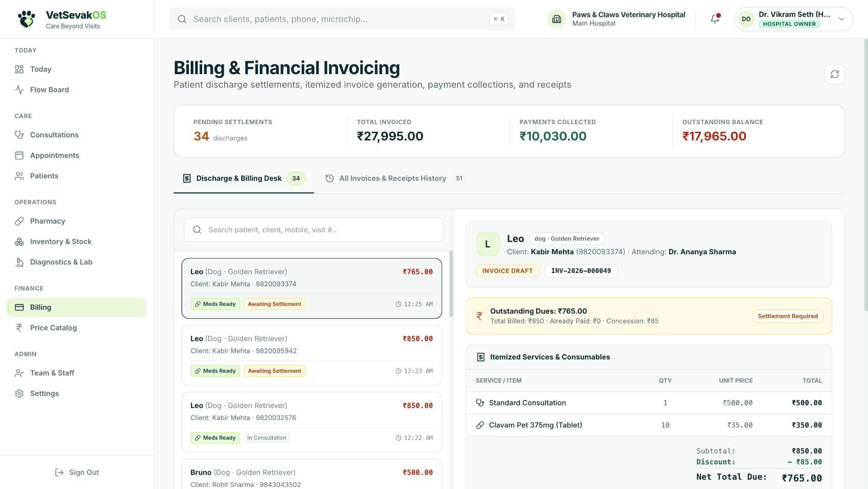Focus the global search clients field
868x489 pixels.
[x=342, y=19]
